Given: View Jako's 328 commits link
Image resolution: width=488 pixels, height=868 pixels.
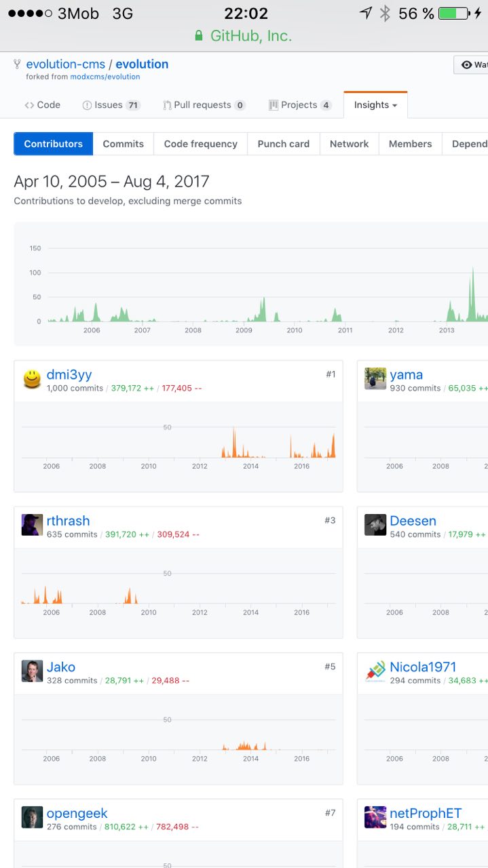Looking at the screenshot, I should pyautogui.click(x=72, y=681).
